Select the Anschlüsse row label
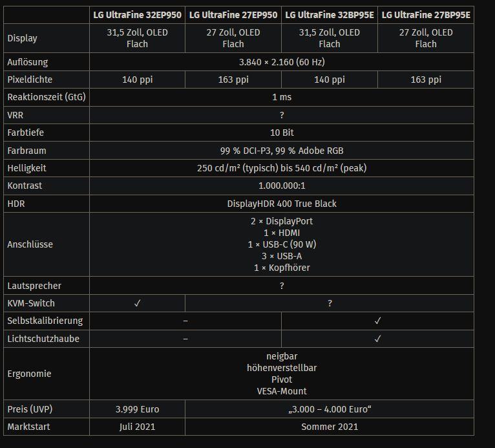 [30, 244]
